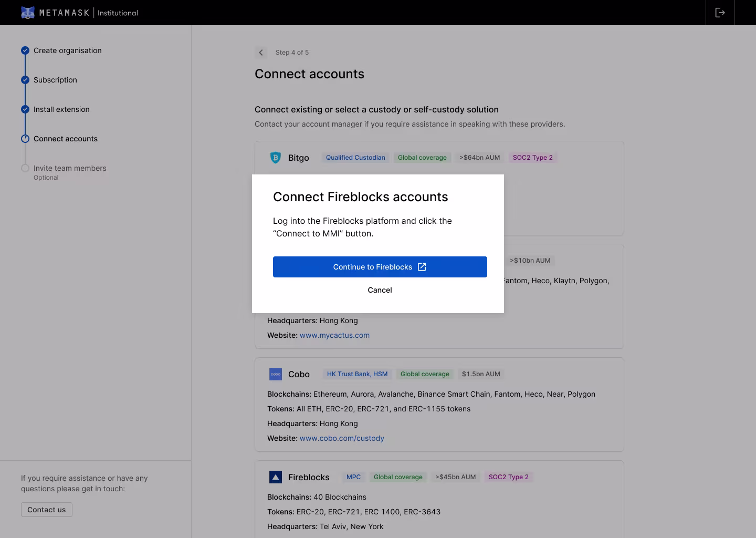Click the >$10bn AUM tag
The height and width of the screenshot is (538, 756).
click(530, 261)
